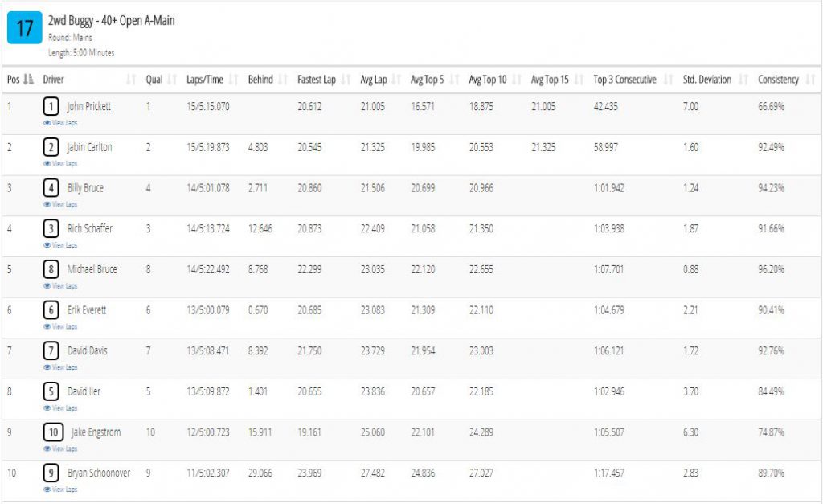Click behind value 29.066
Image resolution: width=823 pixels, height=504 pixels.
(260, 473)
